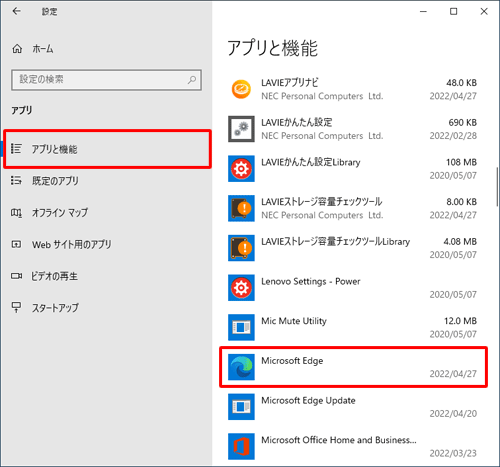
Task: Click the Mic Mute Utility icon
Action: click(241, 327)
